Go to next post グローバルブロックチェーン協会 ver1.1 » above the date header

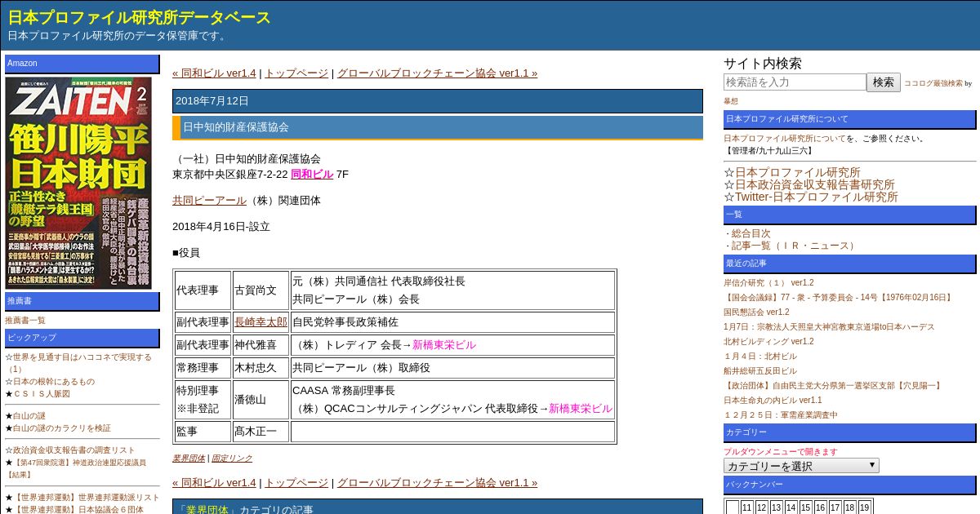tap(437, 73)
